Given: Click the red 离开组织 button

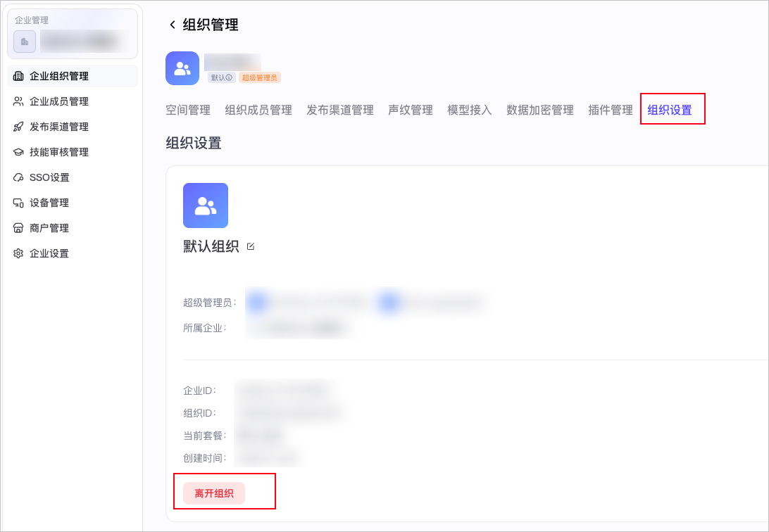Looking at the screenshot, I should click(214, 493).
